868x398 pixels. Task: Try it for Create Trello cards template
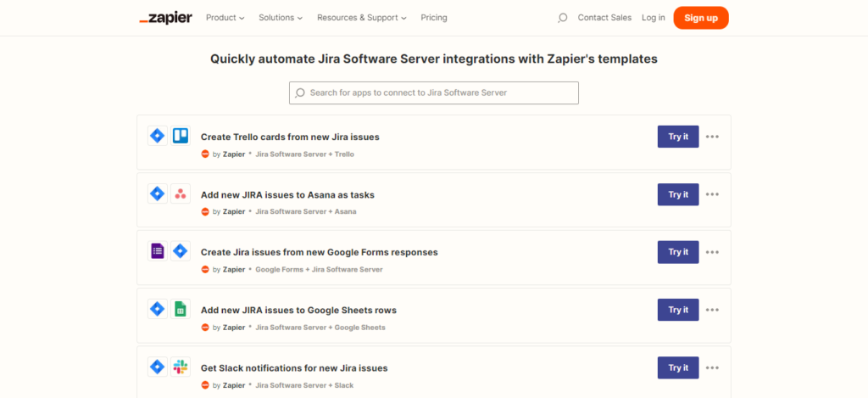(x=678, y=137)
